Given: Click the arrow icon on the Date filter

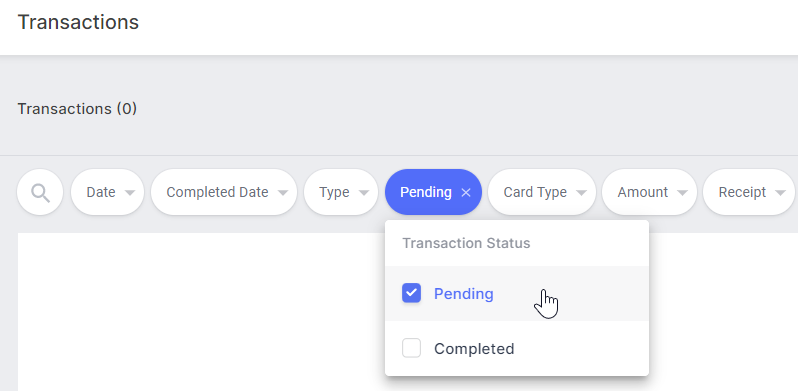Looking at the screenshot, I should (x=130, y=193).
